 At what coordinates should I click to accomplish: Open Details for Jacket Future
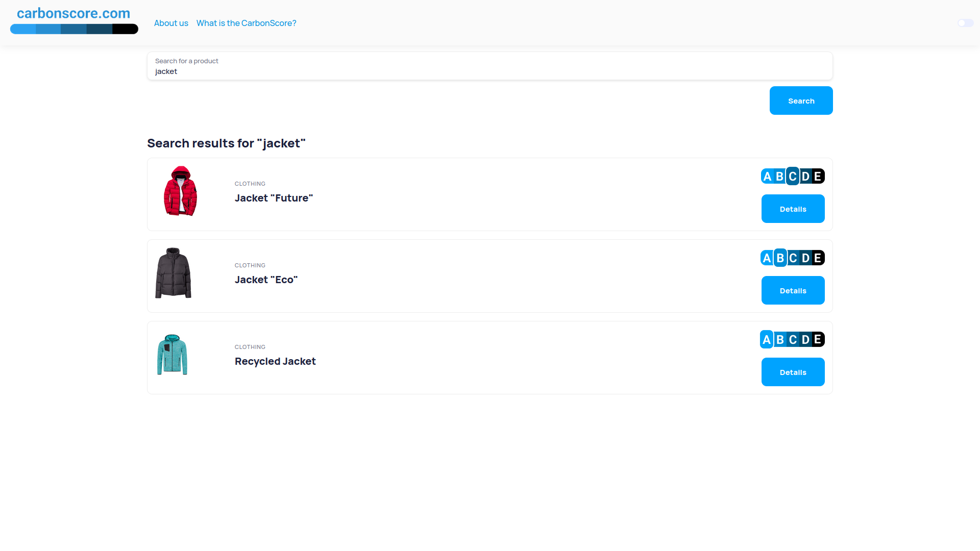[x=793, y=209]
